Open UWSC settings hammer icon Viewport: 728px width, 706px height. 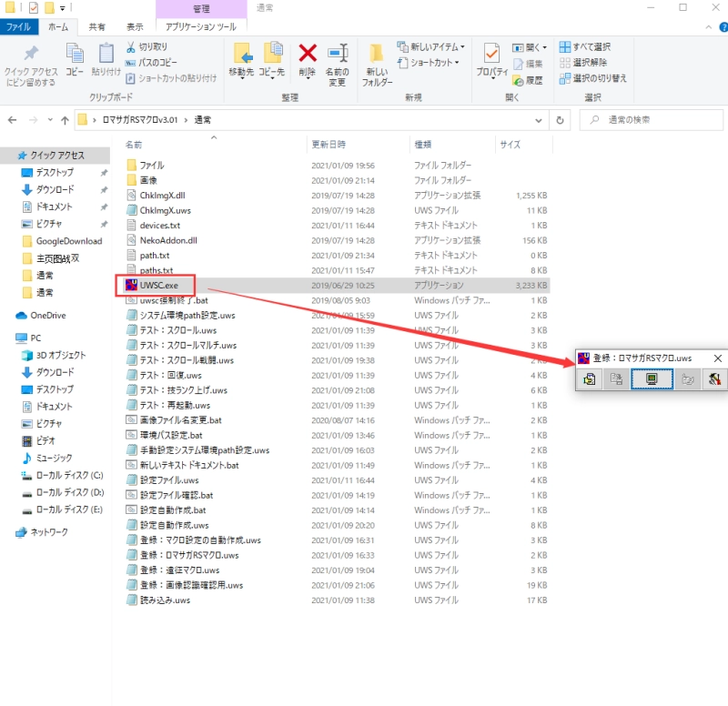click(715, 380)
